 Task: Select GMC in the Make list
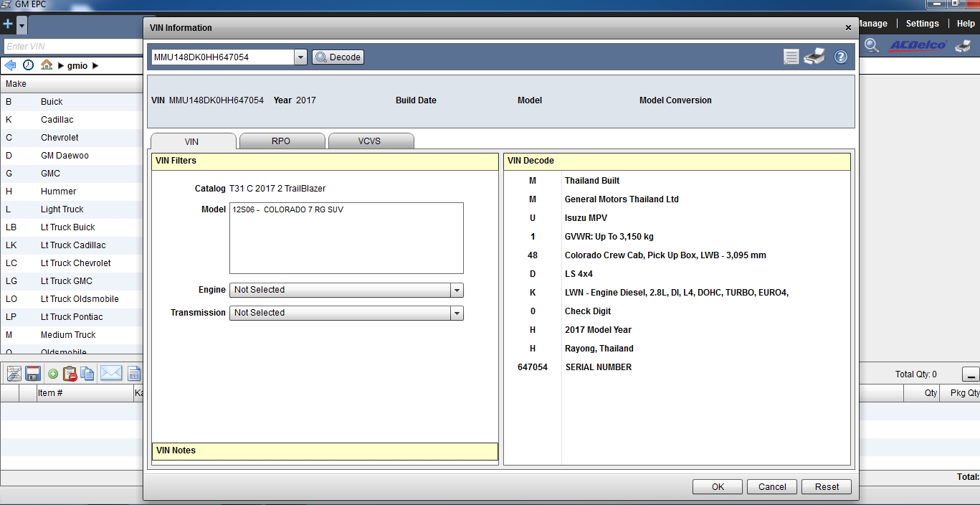coord(72,174)
